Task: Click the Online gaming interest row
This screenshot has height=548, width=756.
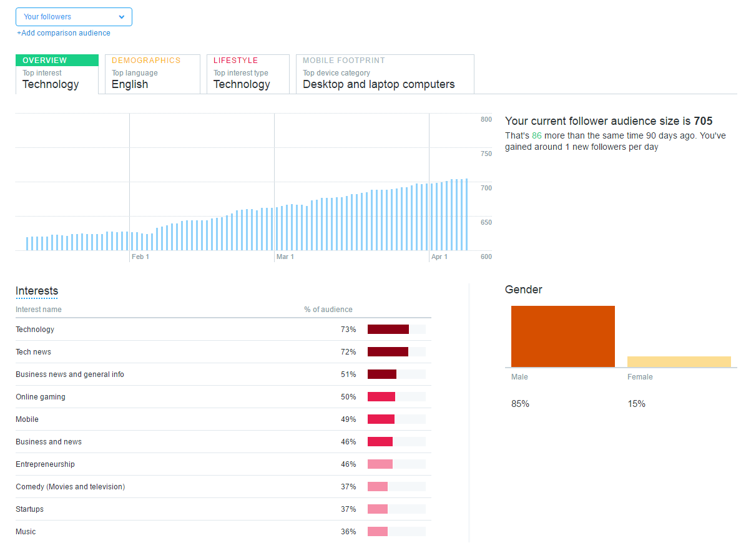Action: click(x=223, y=397)
